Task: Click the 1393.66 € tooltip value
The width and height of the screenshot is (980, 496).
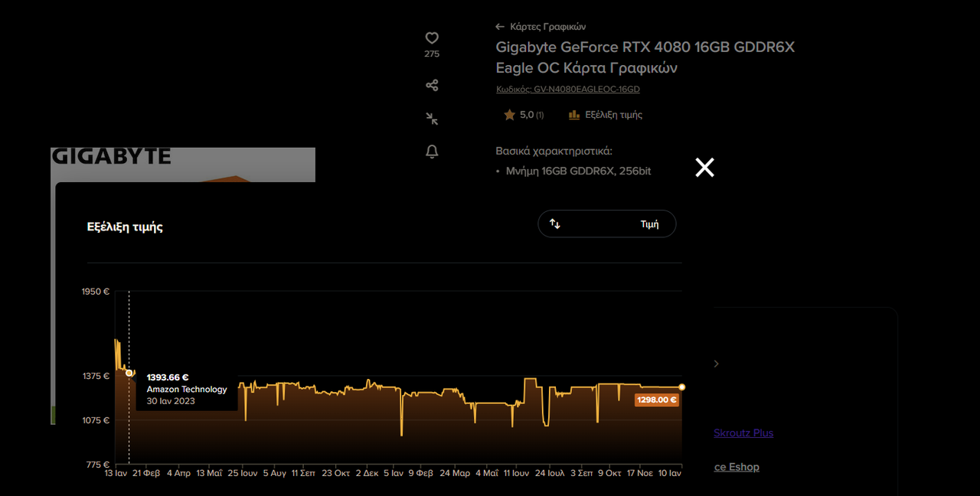Action: tap(168, 377)
